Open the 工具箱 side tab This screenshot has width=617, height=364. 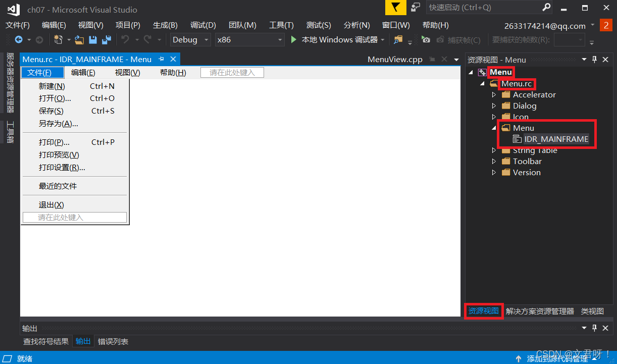point(10,132)
